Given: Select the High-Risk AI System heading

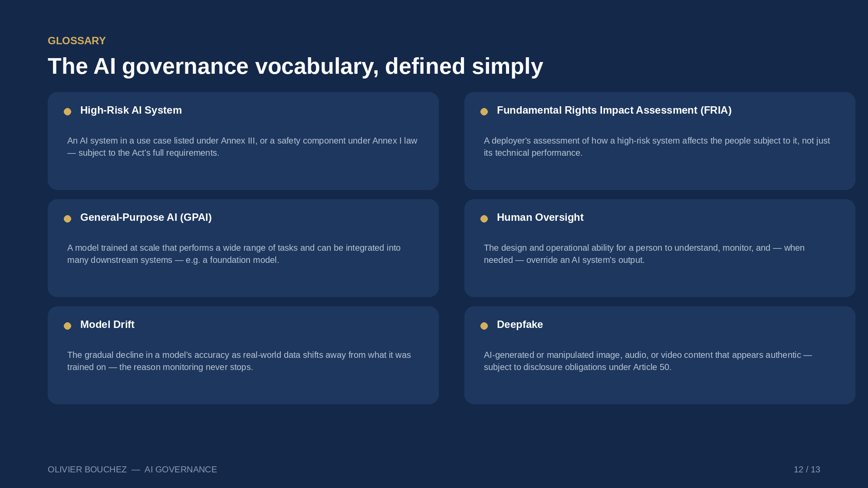Looking at the screenshot, I should [131, 110].
